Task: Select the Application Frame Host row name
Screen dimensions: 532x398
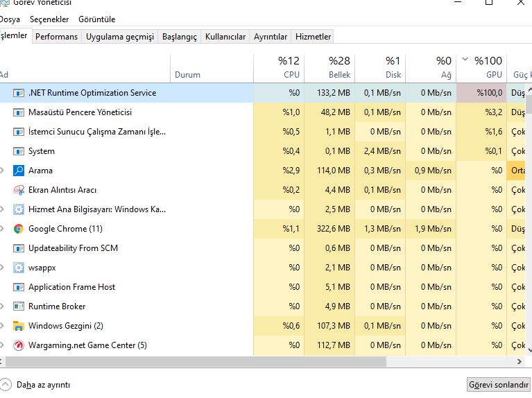Action: [x=71, y=287]
